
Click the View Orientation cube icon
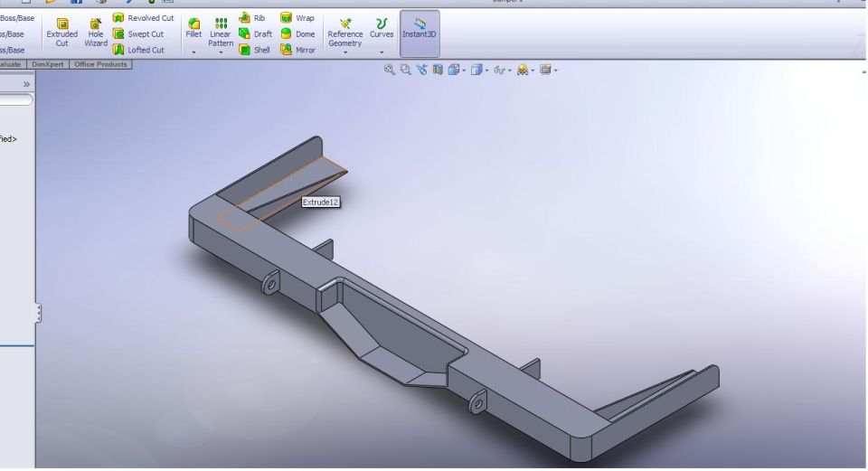pyautogui.click(x=454, y=70)
